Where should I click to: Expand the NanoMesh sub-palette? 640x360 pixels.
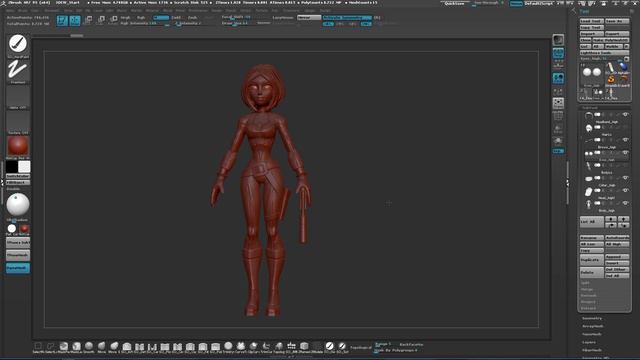(x=592, y=334)
